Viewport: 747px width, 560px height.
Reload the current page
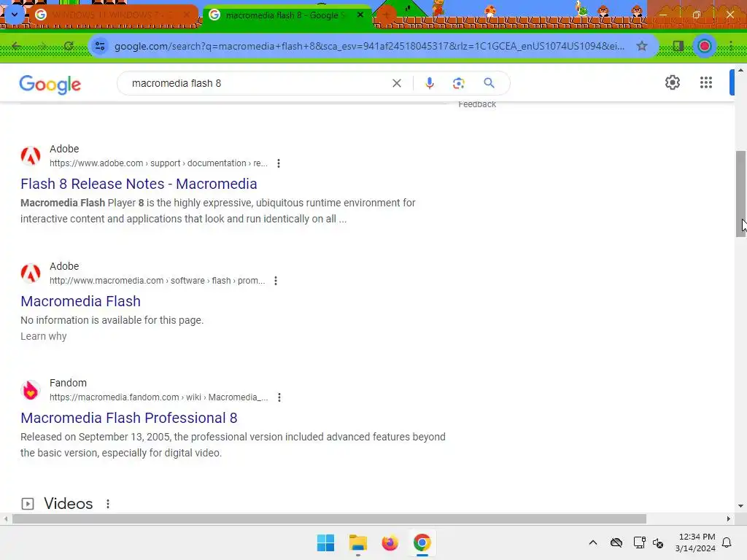pos(69,46)
